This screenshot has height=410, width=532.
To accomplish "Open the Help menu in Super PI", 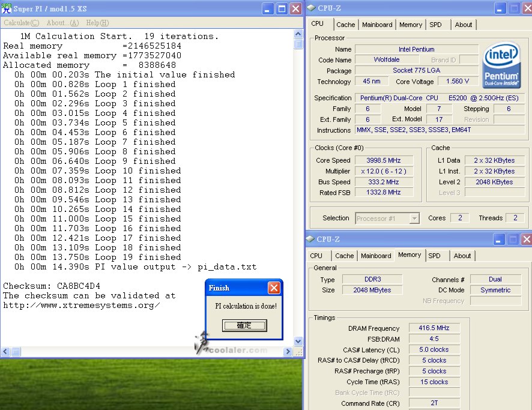I will [x=97, y=23].
